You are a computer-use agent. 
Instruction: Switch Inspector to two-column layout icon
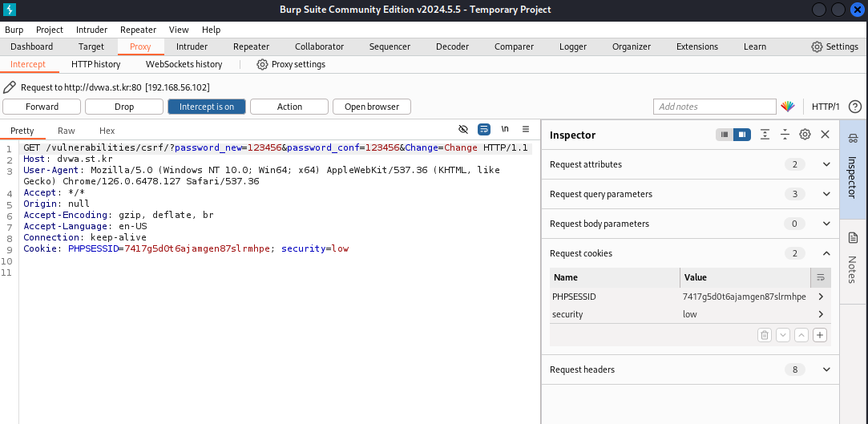click(x=742, y=135)
